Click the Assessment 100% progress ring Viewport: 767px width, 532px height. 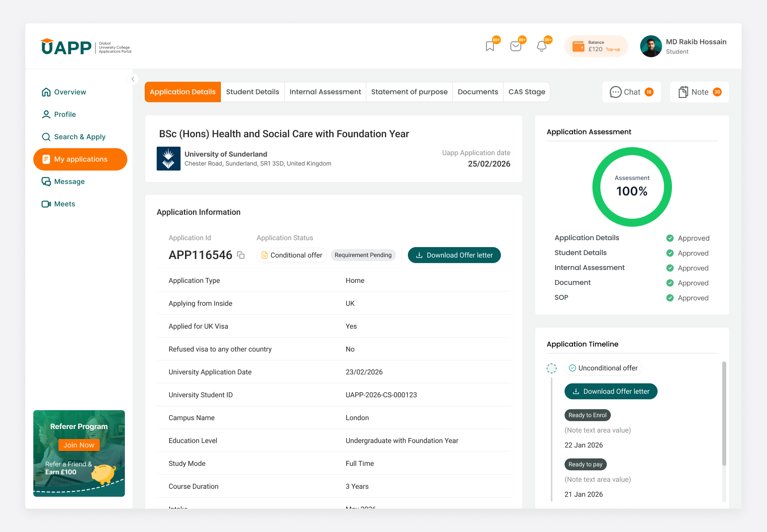(632, 187)
